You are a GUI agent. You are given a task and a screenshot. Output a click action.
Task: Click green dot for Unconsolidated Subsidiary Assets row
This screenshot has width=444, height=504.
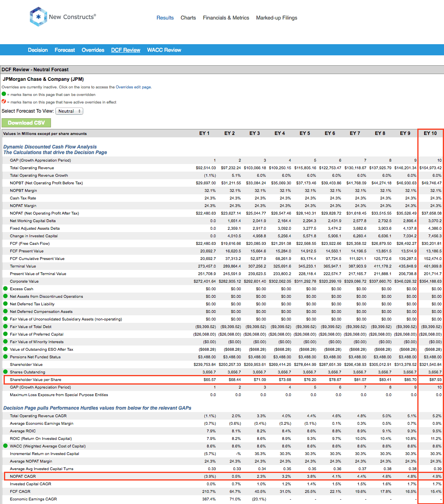6,319
